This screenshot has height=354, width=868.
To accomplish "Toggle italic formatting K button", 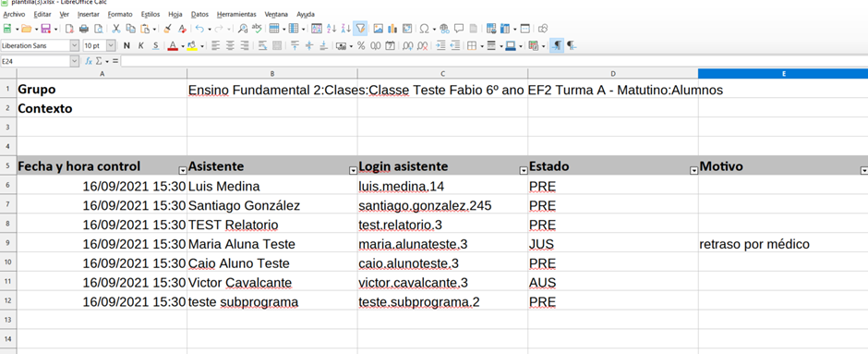I will point(140,45).
